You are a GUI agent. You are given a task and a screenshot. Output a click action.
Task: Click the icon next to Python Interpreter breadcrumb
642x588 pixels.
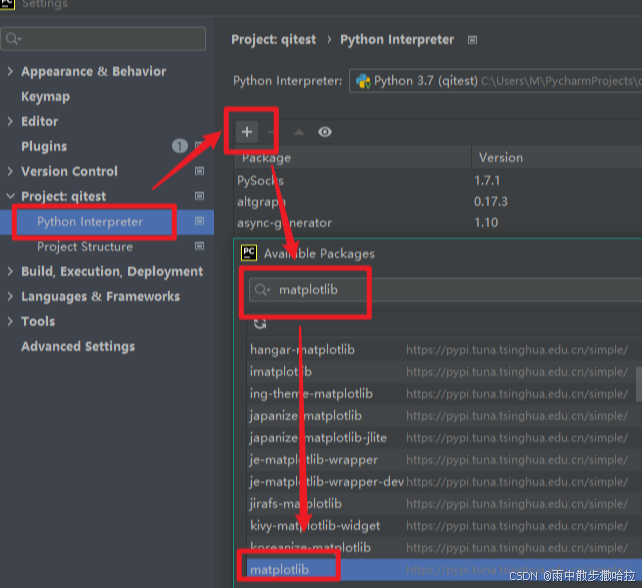coord(472,40)
